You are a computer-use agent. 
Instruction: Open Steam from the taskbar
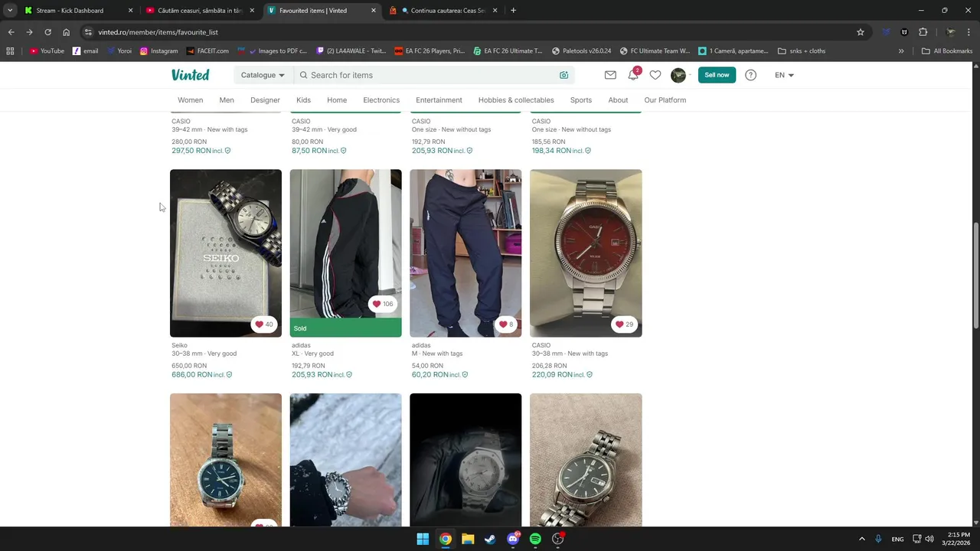tap(490, 539)
